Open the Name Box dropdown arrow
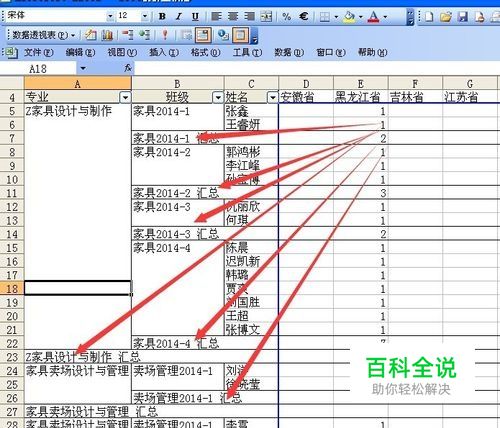500x428 pixels. click(x=83, y=69)
